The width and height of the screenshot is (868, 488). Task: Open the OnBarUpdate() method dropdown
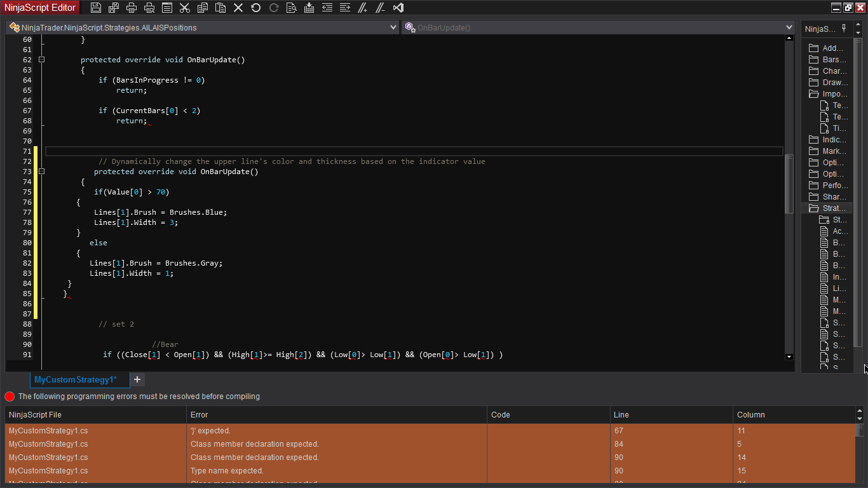click(x=789, y=28)
